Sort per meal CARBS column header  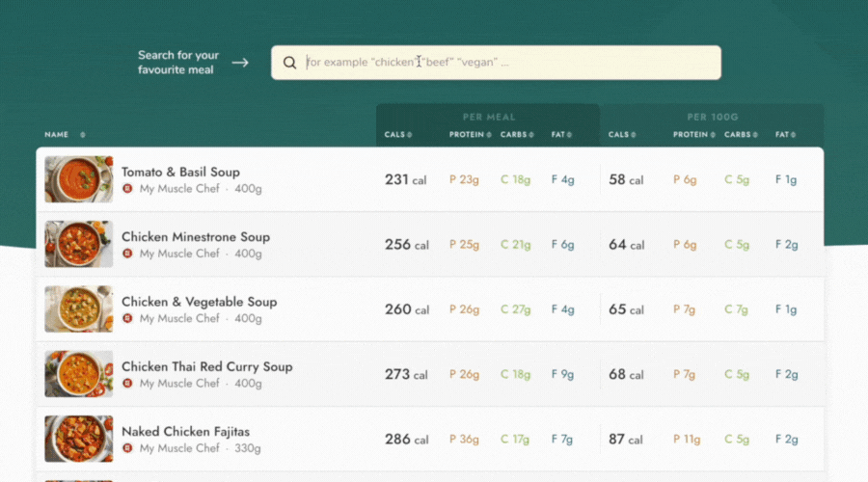[517, 134]
